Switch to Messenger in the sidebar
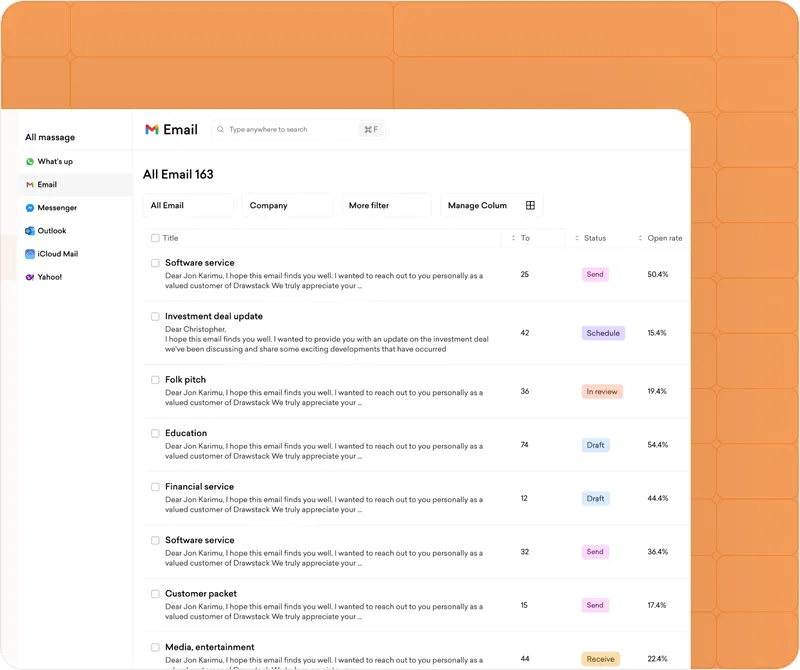Screen dimensions: 800x670 click(x=74, y=208)
